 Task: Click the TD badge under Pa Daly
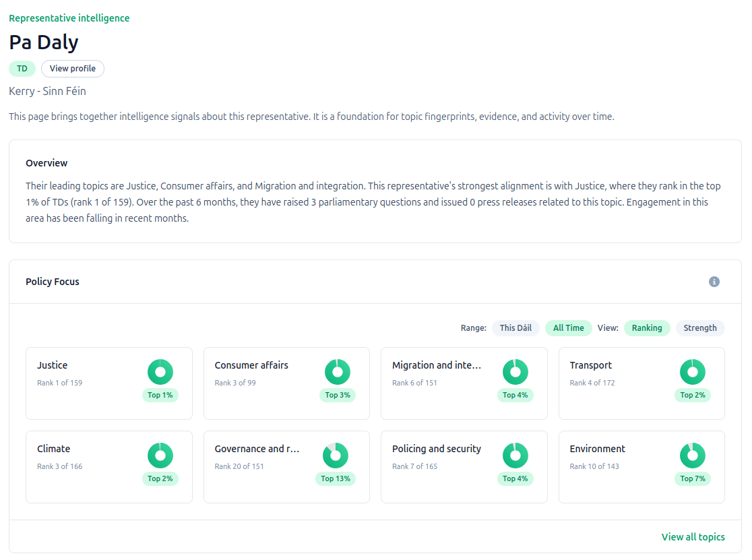(x=22, y=68)
